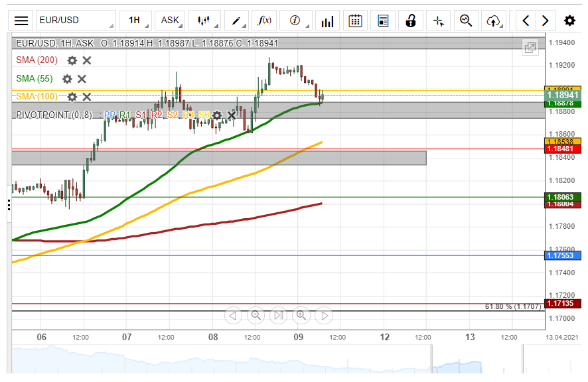The height and width of the screenshot is (382, 588).
Task: Open settings for SMA (200) indicator
Action: (x=72, y=60)
